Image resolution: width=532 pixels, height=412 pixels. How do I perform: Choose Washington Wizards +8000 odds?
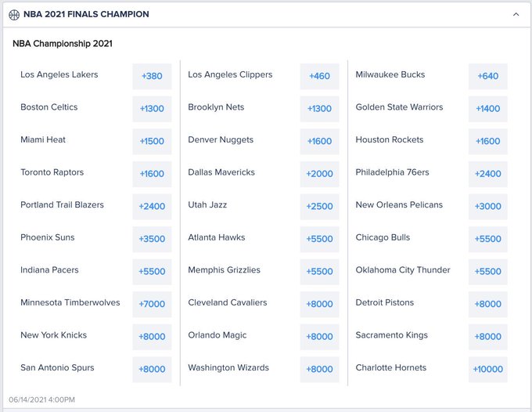(320, 369)
